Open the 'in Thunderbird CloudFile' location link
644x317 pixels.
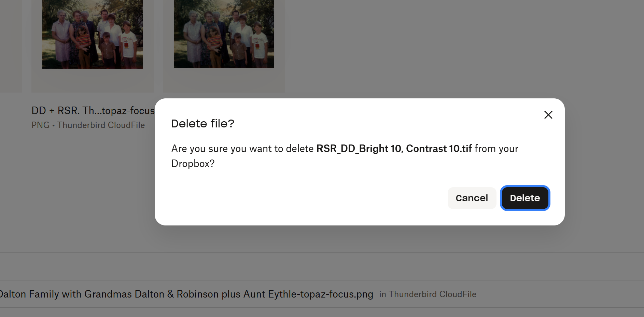pyautogui.click(x=428, y=294)
